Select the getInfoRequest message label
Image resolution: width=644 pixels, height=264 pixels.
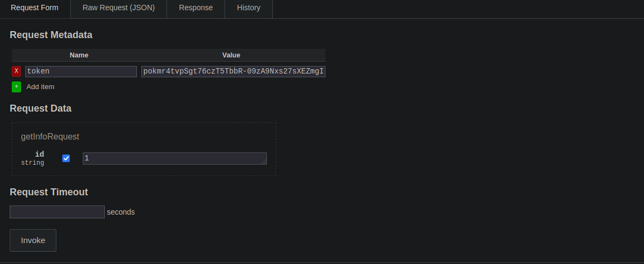[x=50, y=137]
